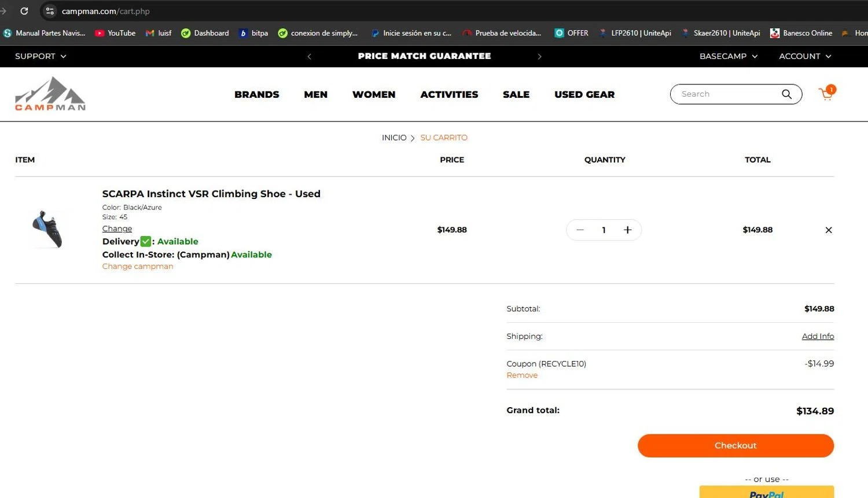
Task: Expand the Account dropdown
Action: 805,56
